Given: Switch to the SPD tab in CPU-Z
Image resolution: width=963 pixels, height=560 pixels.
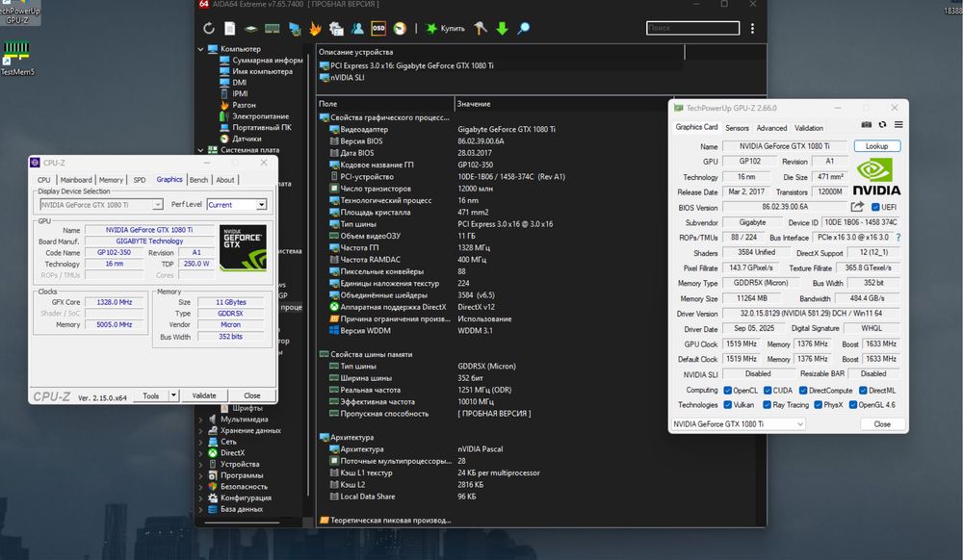Looking at the screenshot, I should coord(140,180).
